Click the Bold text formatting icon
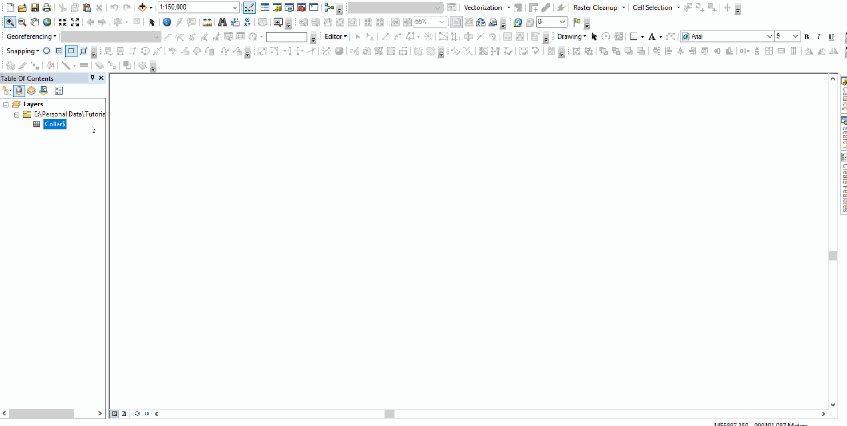This screenshot has height=426, width=847. coord(806,37)
